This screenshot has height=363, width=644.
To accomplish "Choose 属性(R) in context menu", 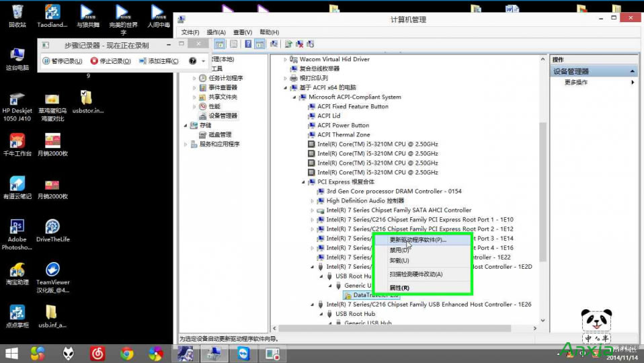I will 423,288.
